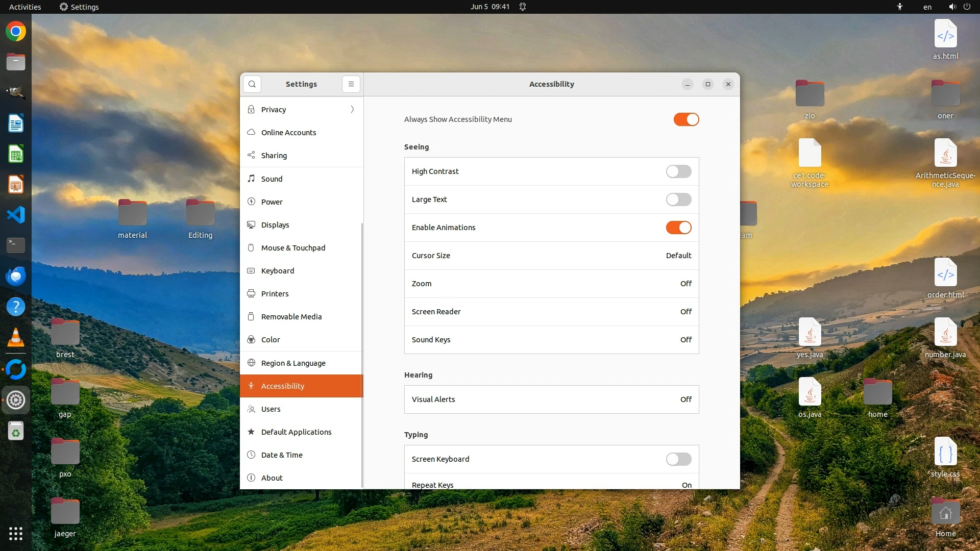Enable the Large Text toggle

tap(678, 199)
